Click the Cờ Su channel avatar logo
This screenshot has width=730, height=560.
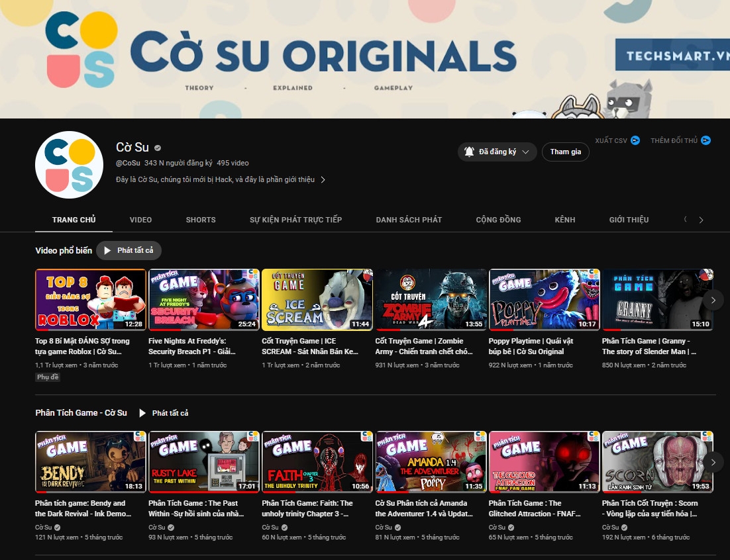(69, 165)
